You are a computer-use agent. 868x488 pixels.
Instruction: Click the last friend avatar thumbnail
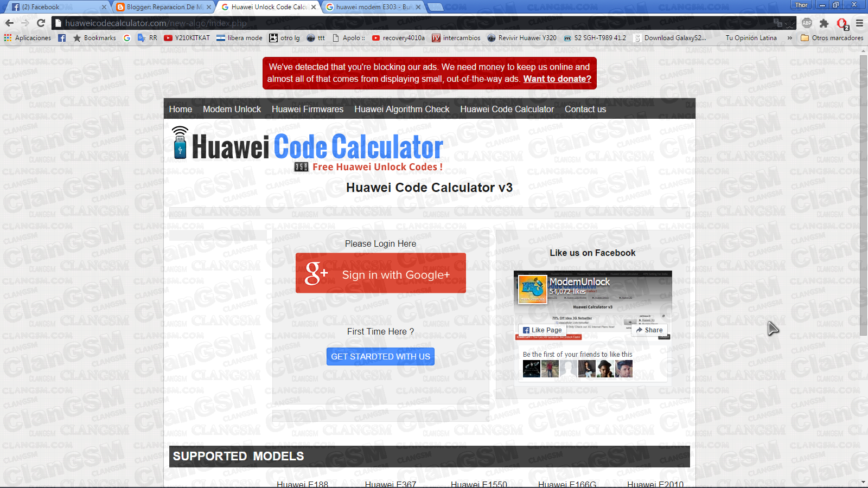(x=624, y=369)
